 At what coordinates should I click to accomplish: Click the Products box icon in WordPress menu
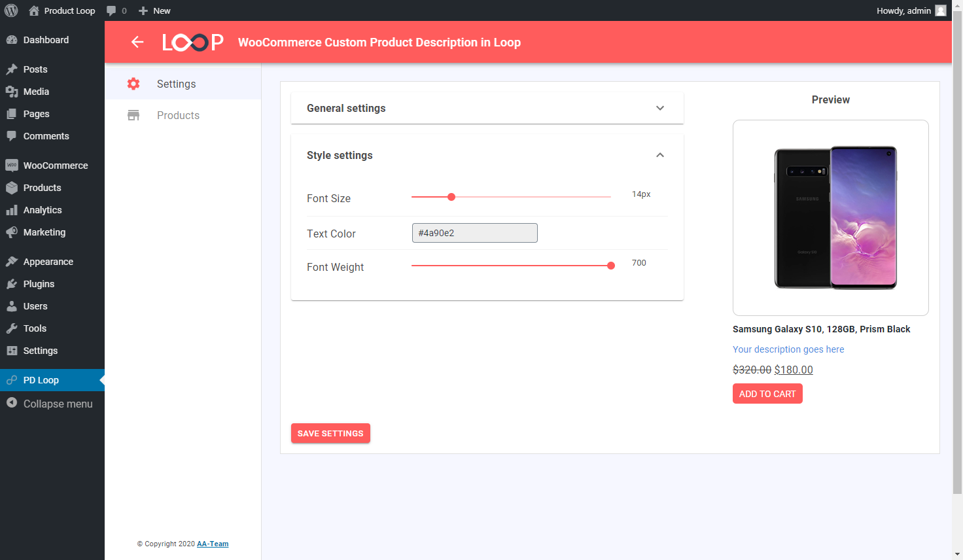[12, 188]
